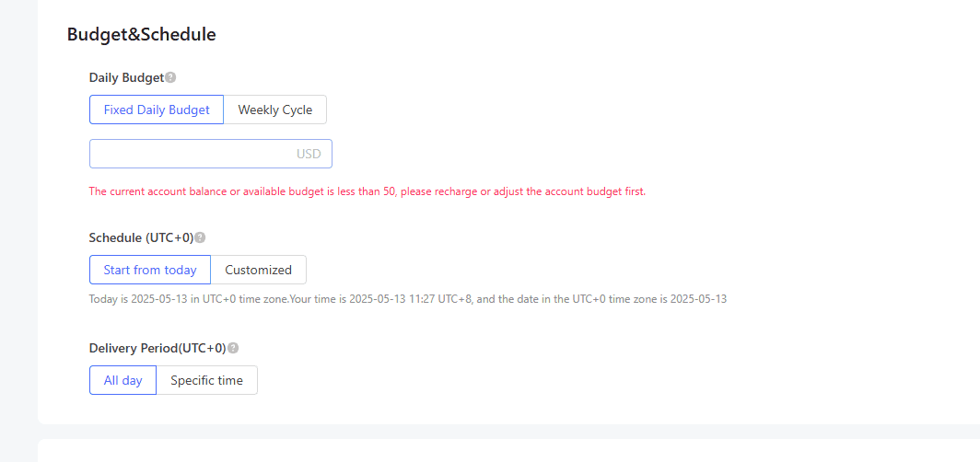Click the USD currency suffix
Screen dimensions: 980x462
coord(309,154)
